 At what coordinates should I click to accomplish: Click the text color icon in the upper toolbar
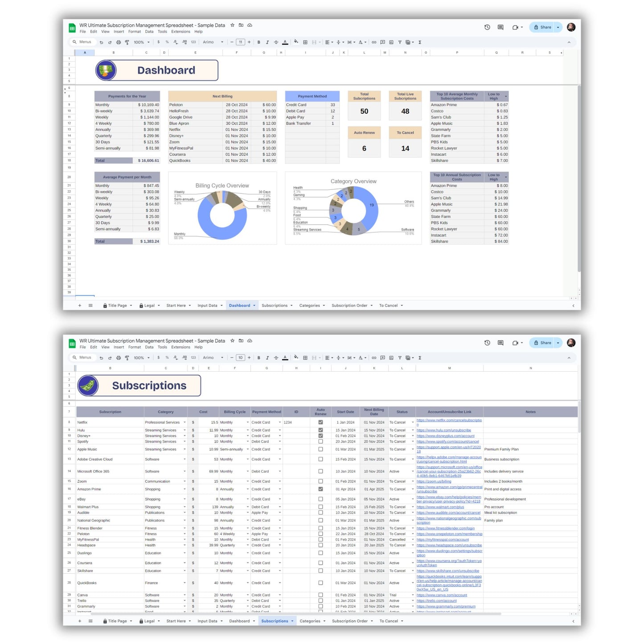pos(285,42)
